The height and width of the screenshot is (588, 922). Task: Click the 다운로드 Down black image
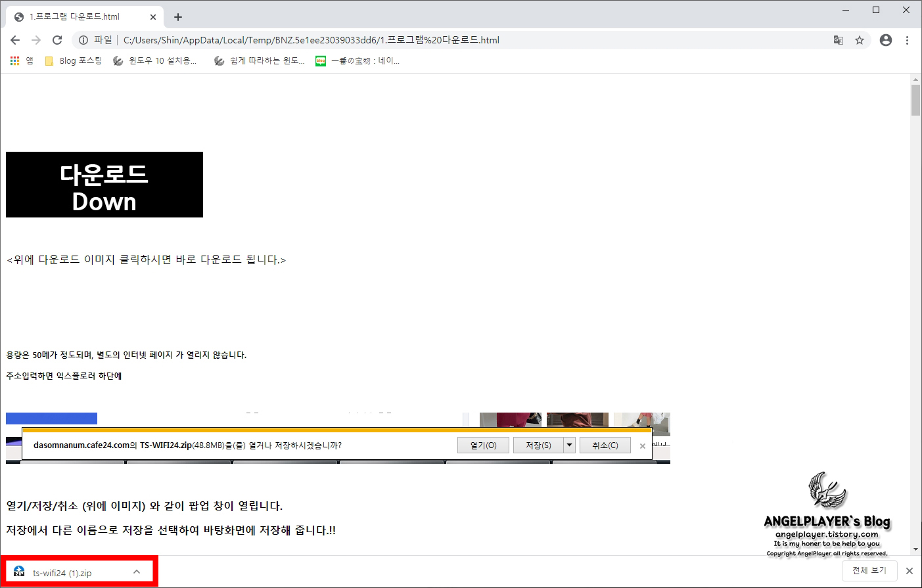coord(104,185)
